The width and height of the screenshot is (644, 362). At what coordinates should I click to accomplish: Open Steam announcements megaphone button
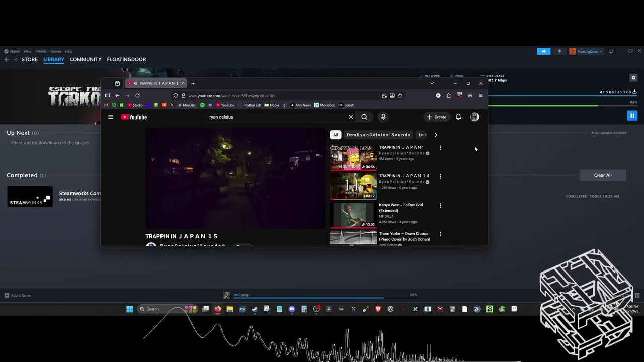pos(544,51)
